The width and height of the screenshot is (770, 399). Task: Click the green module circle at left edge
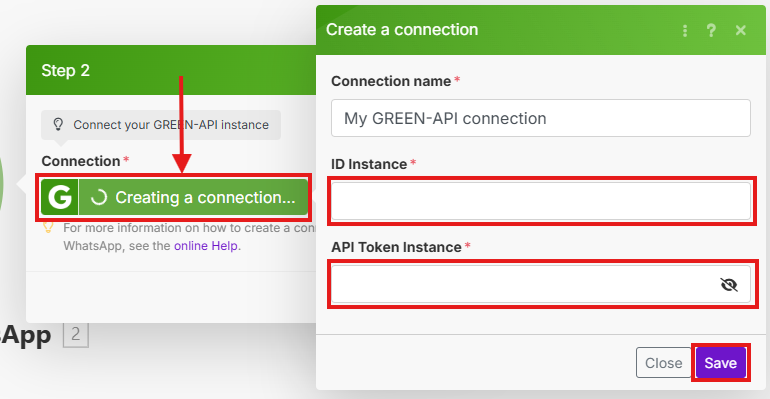[1, 184]
